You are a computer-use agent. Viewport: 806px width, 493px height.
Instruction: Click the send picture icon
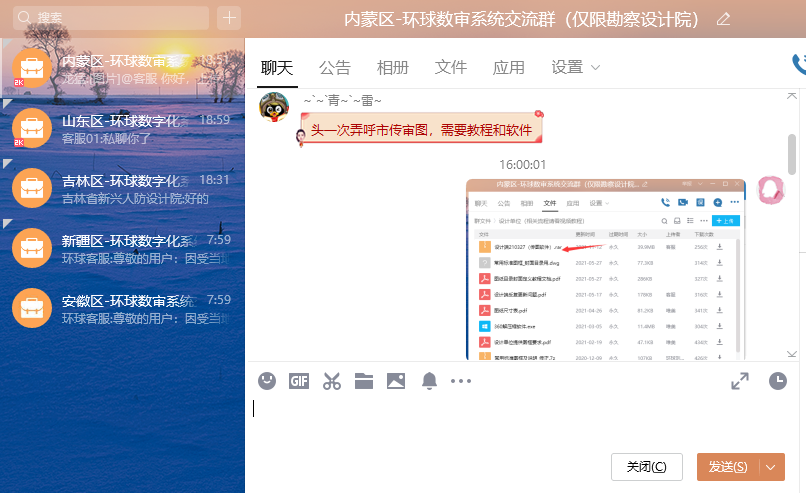396,381
